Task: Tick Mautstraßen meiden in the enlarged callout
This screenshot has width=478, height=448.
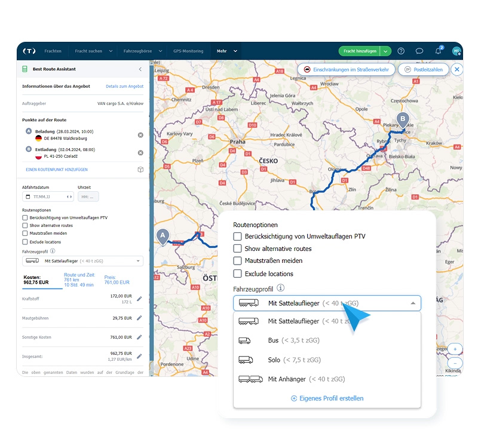Action: click(237, 260)
